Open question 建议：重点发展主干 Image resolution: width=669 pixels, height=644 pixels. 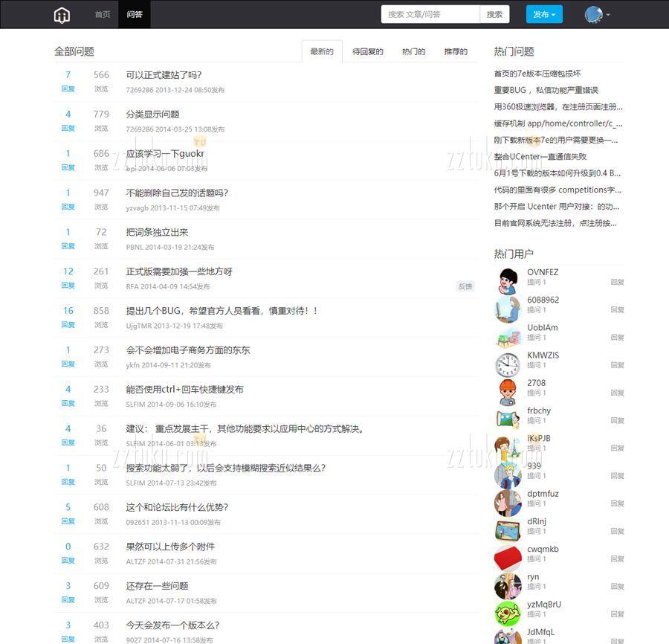[x=245, y=428]
